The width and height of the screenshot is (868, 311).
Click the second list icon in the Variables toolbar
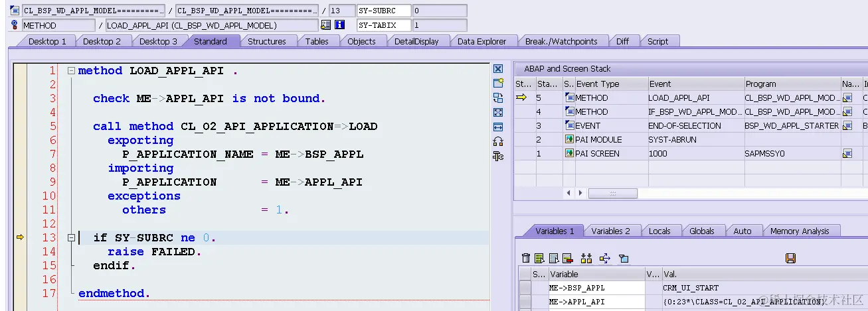click(x=553, y=258)
